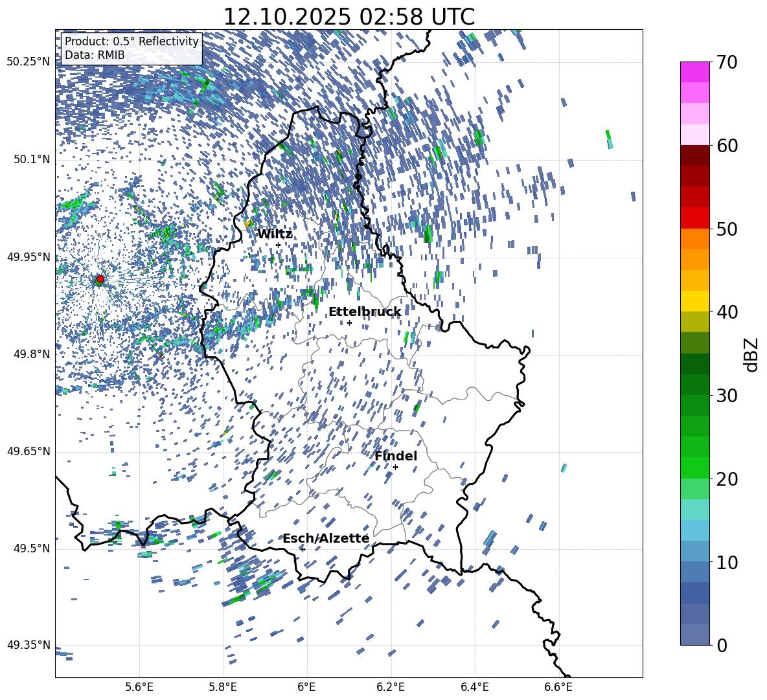Click the 5.8°E longitude label
This screenshot has height=700, width=767.
coord(223,687)
